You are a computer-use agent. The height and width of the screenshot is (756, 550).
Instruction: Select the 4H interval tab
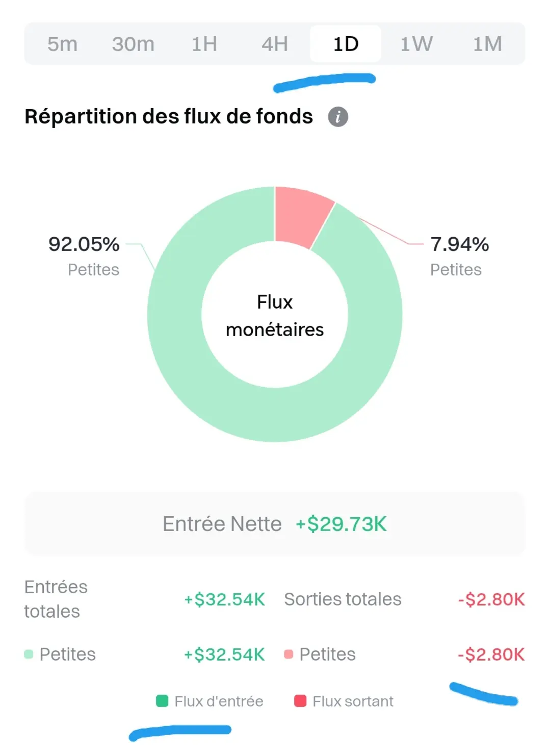click(x=275, y=44)
